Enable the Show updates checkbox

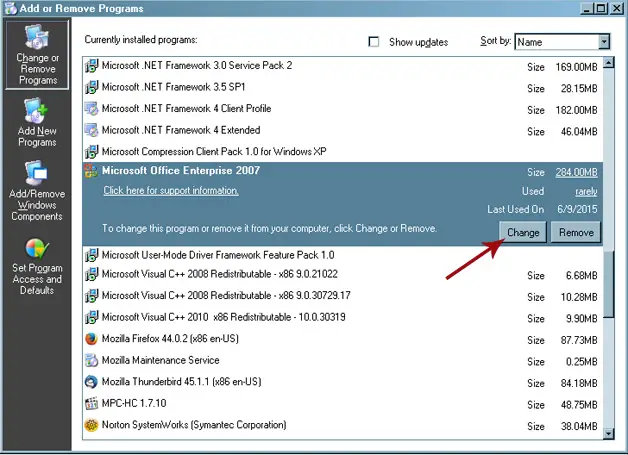pos(374,42)
